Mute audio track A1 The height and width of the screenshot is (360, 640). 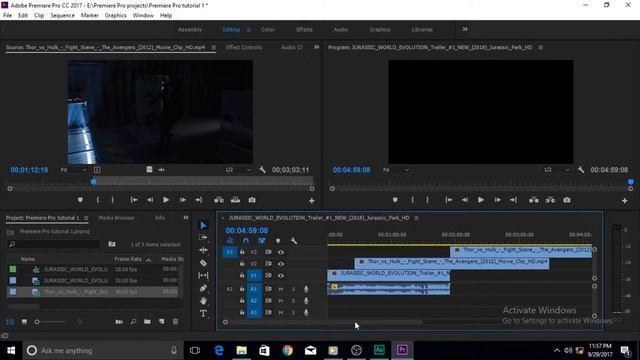(280, 289)
